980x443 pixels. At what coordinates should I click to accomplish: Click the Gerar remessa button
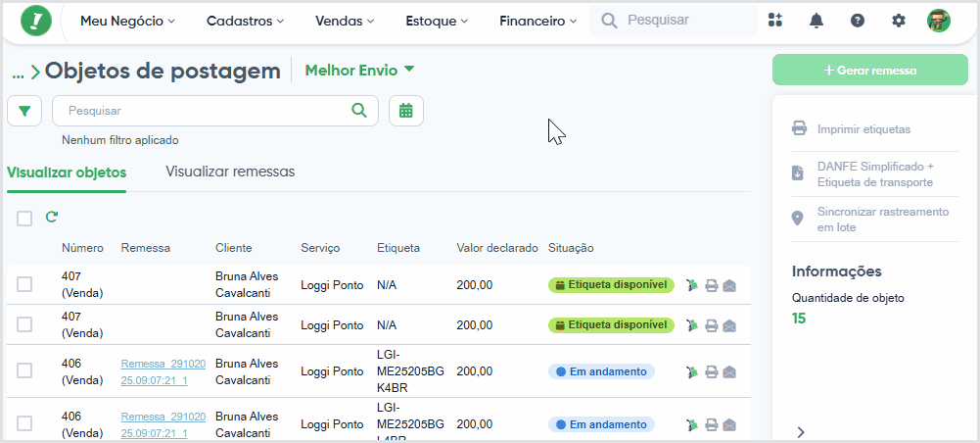(x=870, y=71)
